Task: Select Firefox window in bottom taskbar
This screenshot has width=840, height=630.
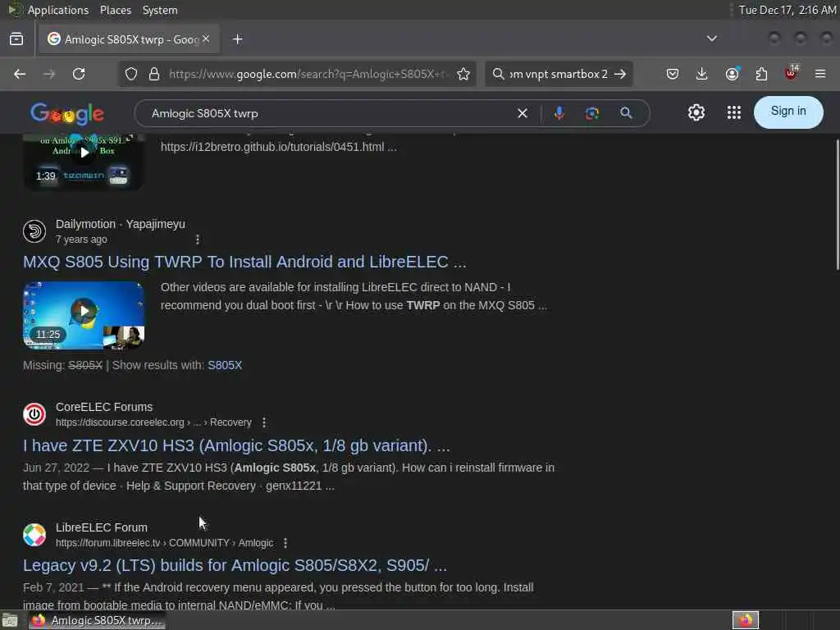Action: point(97,620)
